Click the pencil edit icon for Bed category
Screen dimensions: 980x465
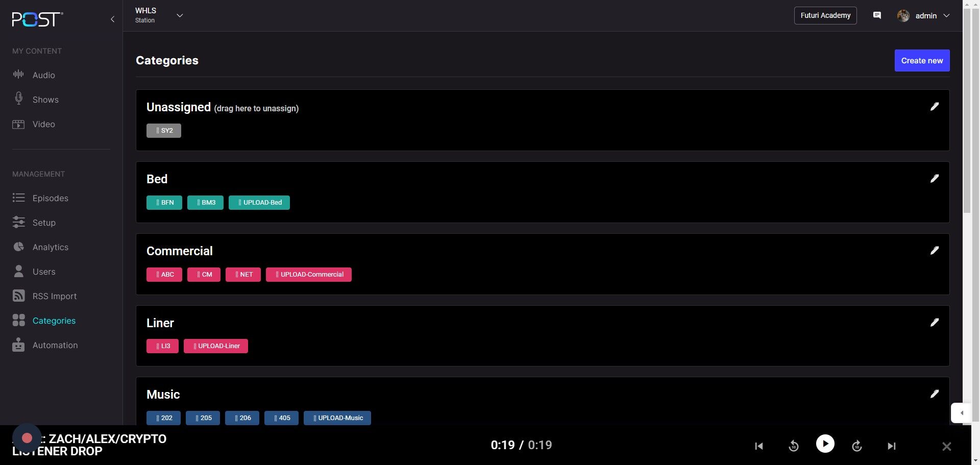tap(934, 179)
